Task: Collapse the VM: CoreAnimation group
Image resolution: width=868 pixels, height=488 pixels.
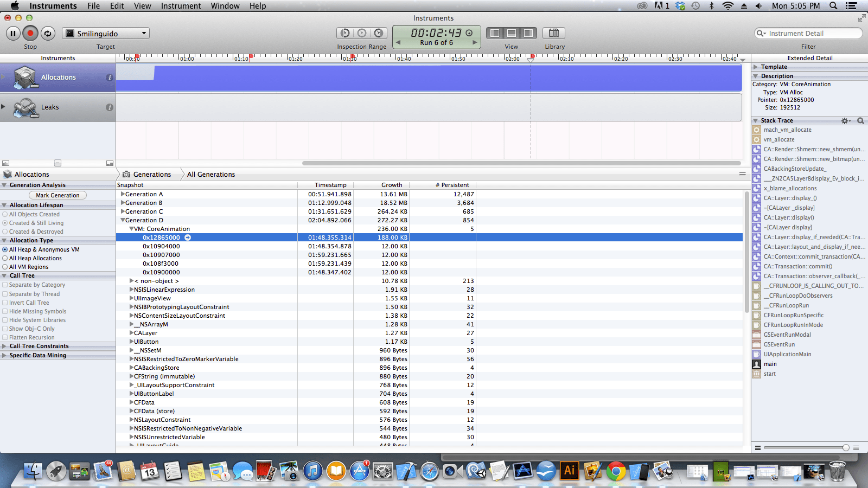Action: coord(131,229)
